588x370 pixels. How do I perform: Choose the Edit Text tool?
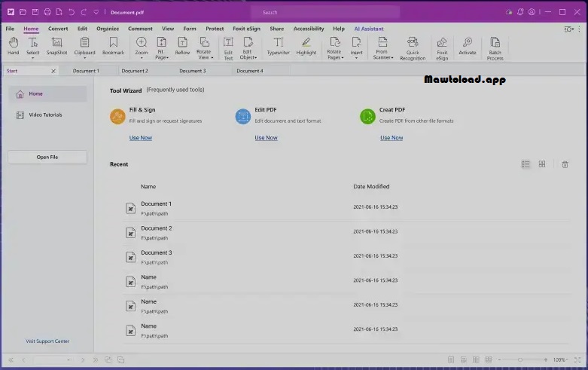(228, 48)
